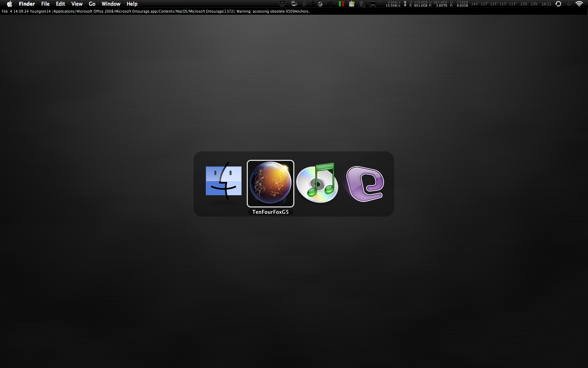This screenshot has height=368, width=588.
Task: Click the CPU usage 22% 23% readout
Action: (x=529, y=4)
